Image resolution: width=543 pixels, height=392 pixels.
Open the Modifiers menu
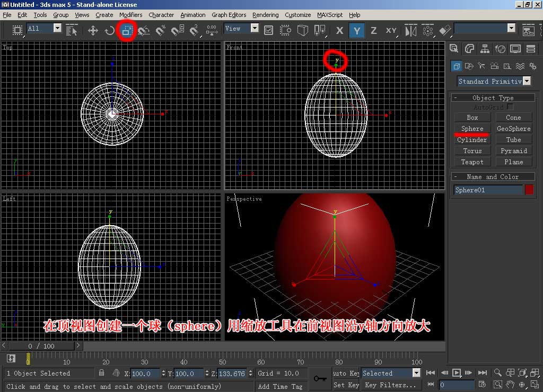point(130,15)
